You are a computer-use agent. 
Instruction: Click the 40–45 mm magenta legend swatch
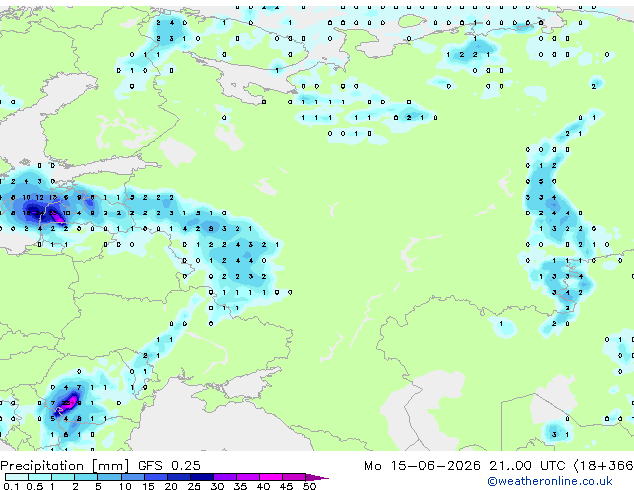(271, 477)
